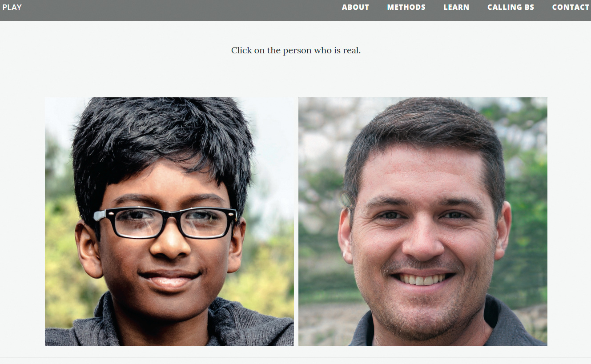Visit the CALLING BS link

point(511,7)
